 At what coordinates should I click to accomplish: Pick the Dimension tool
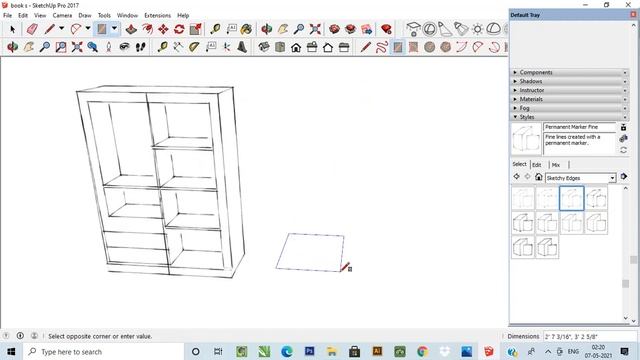(178, 47)
